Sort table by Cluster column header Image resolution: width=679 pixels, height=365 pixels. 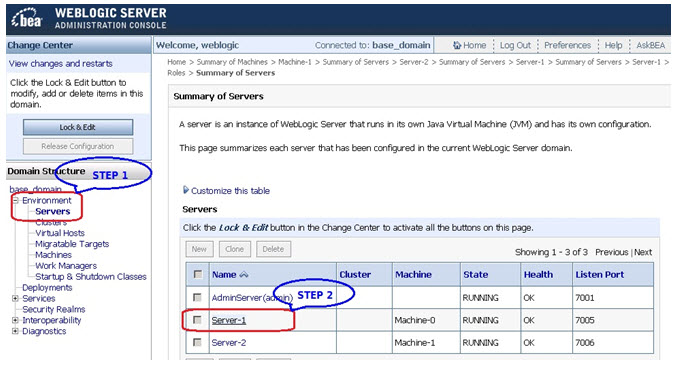[x=355, y=275]
